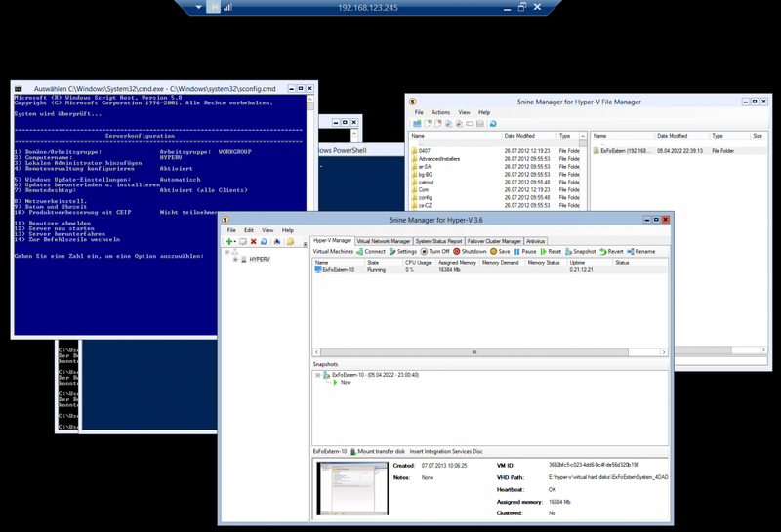Expand the HYPERV tree node
This screenshot has width=781, height=532.
point(235,259)
